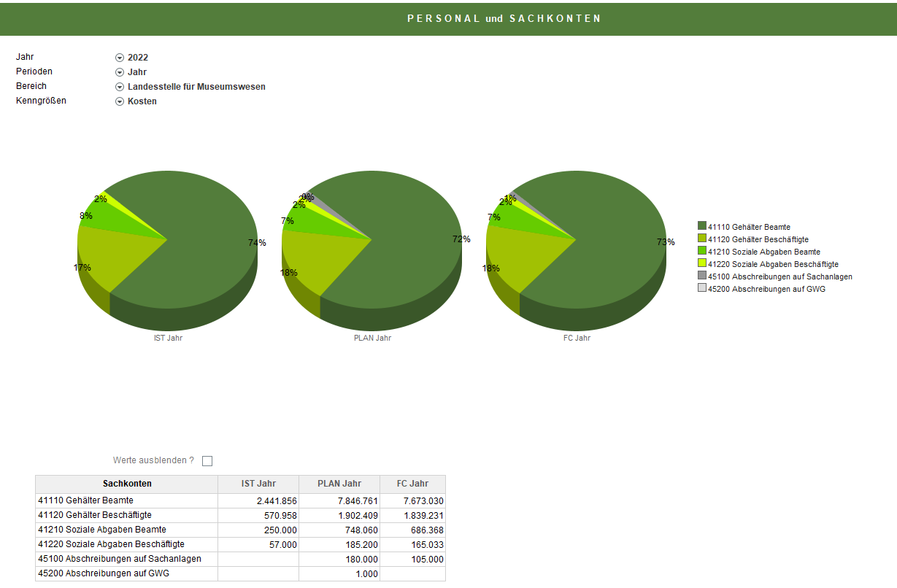Screen dimensions: 897x588
Task: Expand the Bereich selector arrow
Action: [x=120, y=87]
